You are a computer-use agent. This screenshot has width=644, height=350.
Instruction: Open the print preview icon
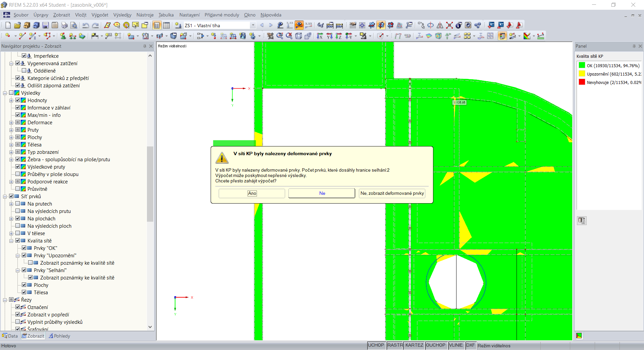[74, 25]
